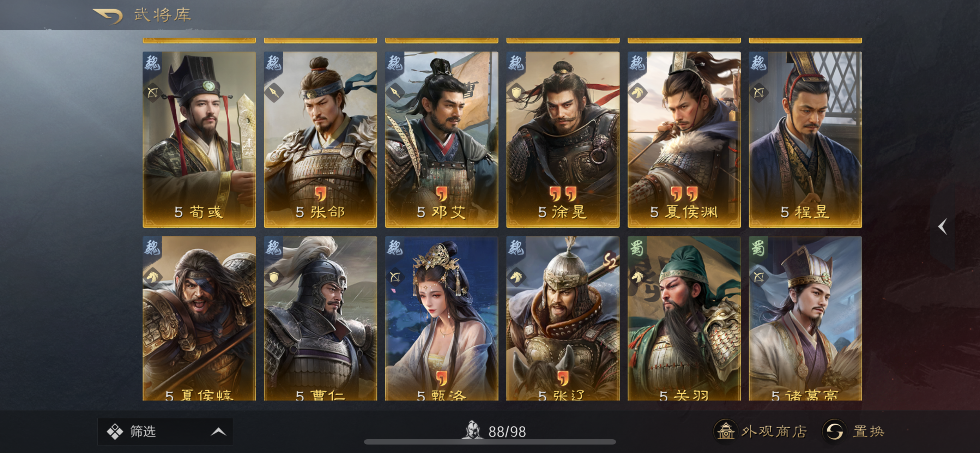Click the archer troop icon on 荀彧 card
Image resolution: width=980 pixels, height=453 pixels.
[152, 92]
